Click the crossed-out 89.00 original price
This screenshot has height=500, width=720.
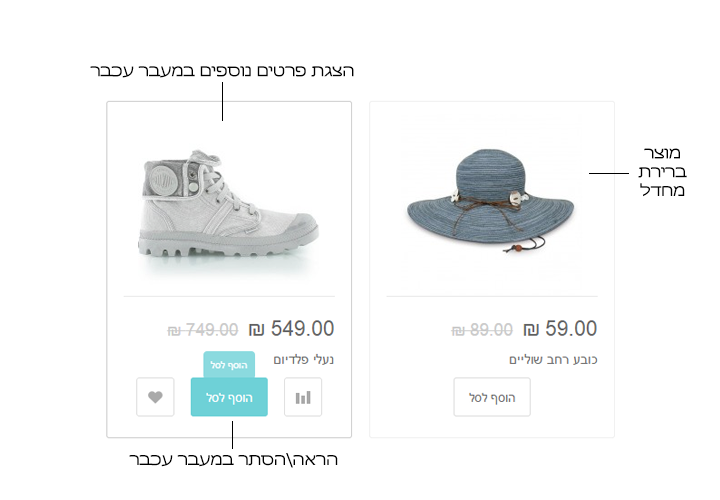pyautogui.click(x=482, y=330)
